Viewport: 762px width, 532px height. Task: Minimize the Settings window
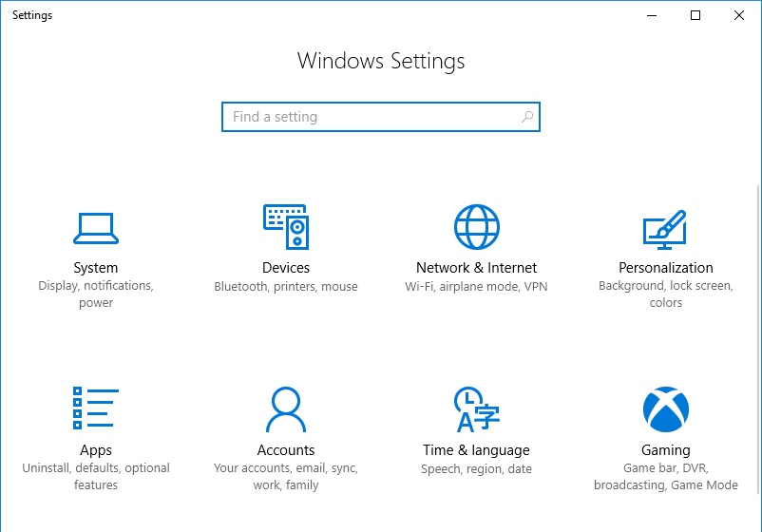tap(652, 15)
